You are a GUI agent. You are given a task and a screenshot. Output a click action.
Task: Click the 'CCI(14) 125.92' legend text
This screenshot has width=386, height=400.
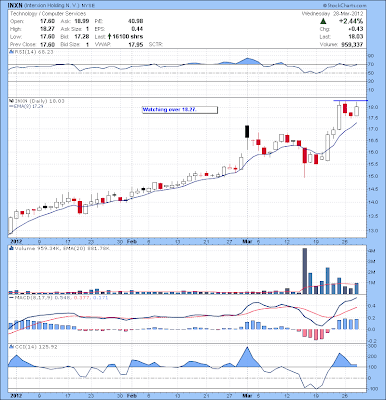click(x=36, y=347)
